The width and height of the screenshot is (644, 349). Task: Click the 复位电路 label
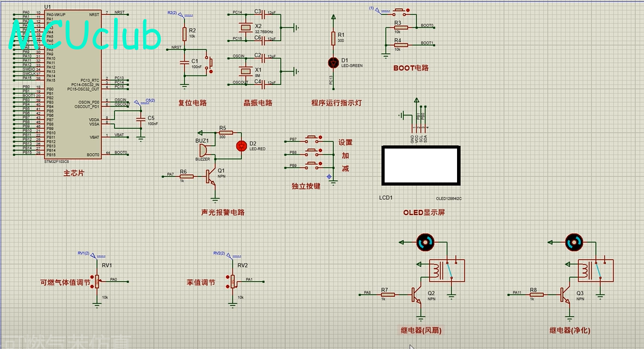tap(192, 103)
